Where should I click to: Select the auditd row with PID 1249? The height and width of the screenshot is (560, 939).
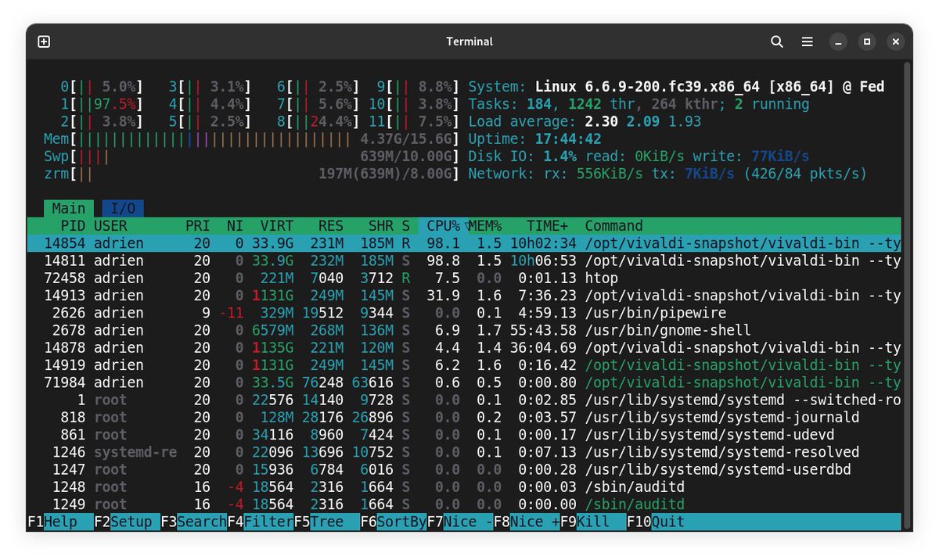(464, 504)
